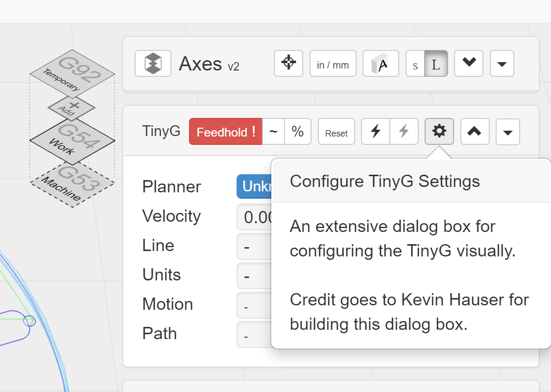Viewport: 551px width, 392px height.
Task: Click the gray lightning bolt icon
Action: pos(404,132)
